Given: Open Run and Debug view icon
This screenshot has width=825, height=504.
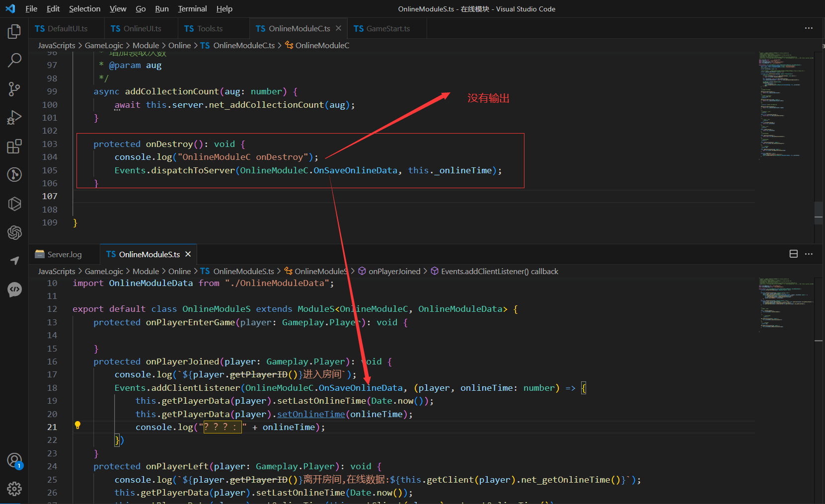Looking at the screenshot, I should [14, 118].
